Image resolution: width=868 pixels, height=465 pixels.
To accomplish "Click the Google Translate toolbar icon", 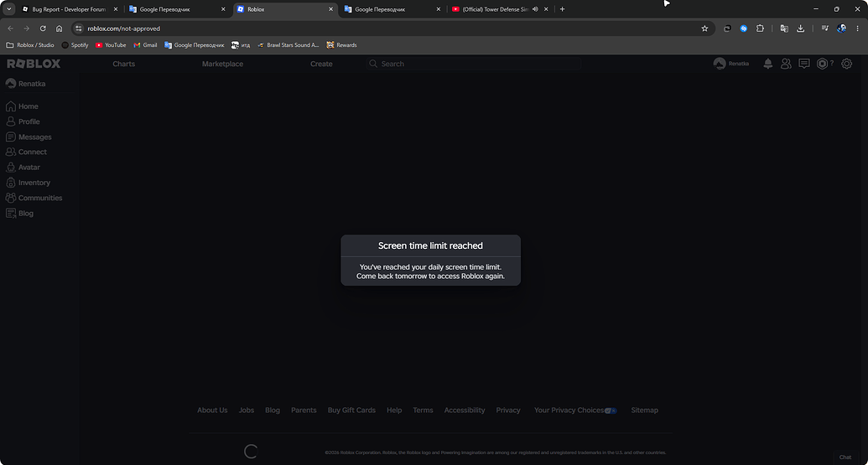I will 784,28.
